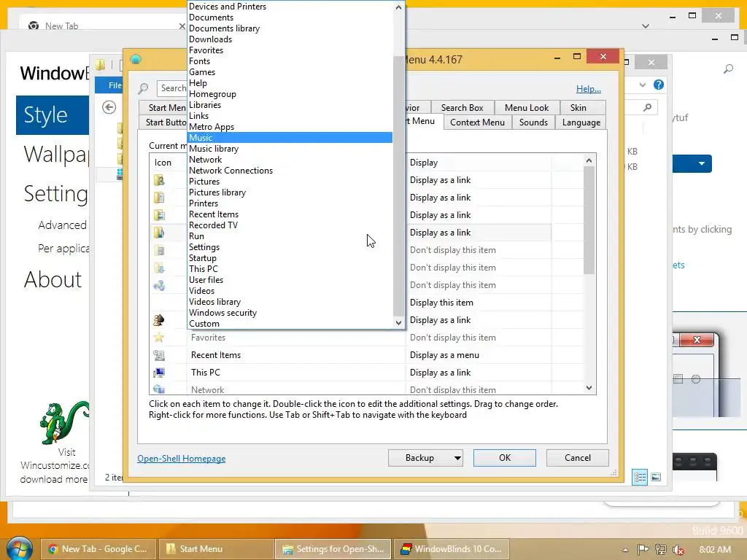Click the Action Center flag icon
747x560 pixels.
643,550
